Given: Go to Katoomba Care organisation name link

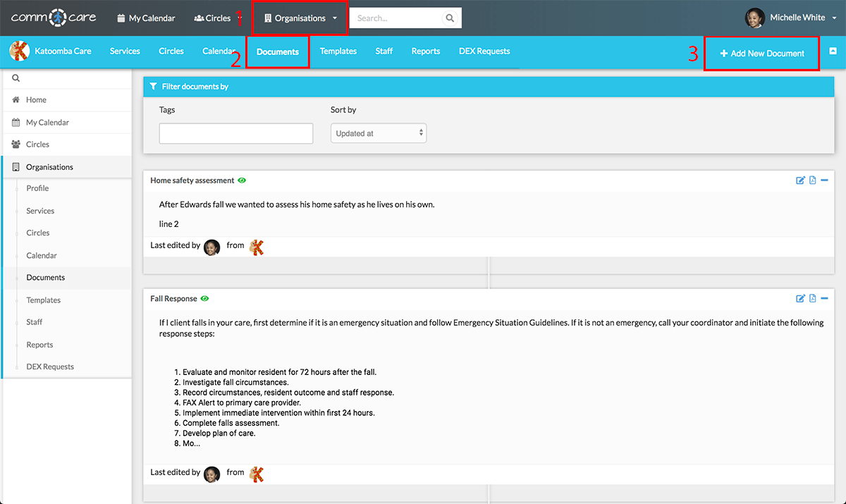Looking at the screenshot, I should [63, 51].
